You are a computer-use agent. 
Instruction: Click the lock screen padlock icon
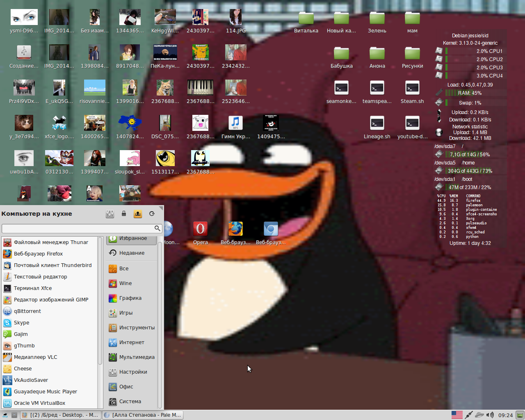tap(124, 214)
